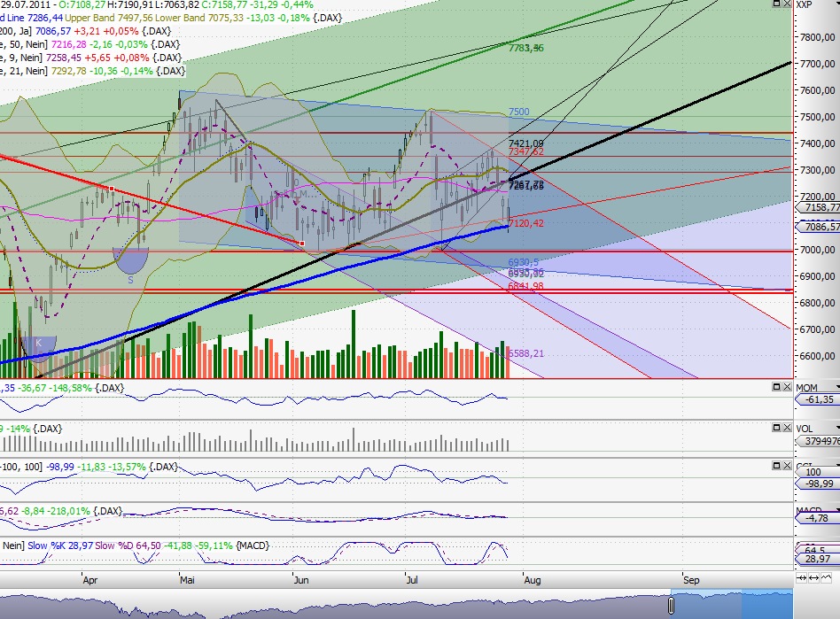This screenshot has width=840, height=619.
Task: Click the 7158,77 close price tag
Action: (x=819, y=207)
